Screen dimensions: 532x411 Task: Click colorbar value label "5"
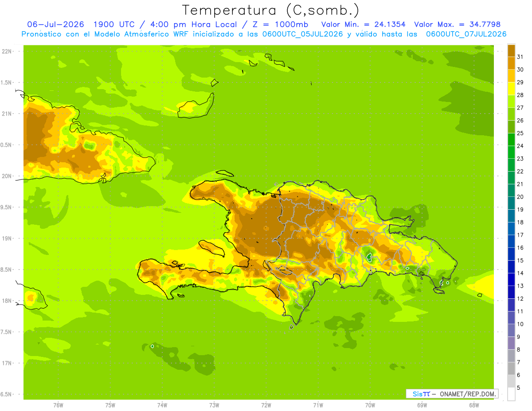pos(519,388)
